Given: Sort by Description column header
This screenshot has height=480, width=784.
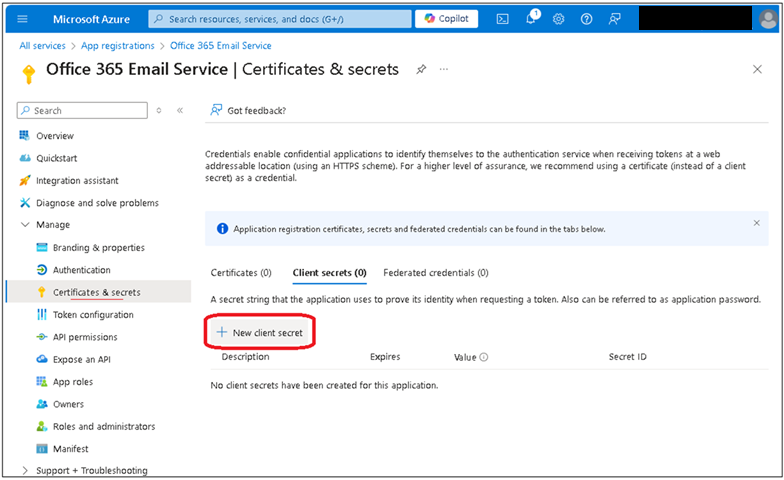Looking at the screenshot, I should point(246,356).
